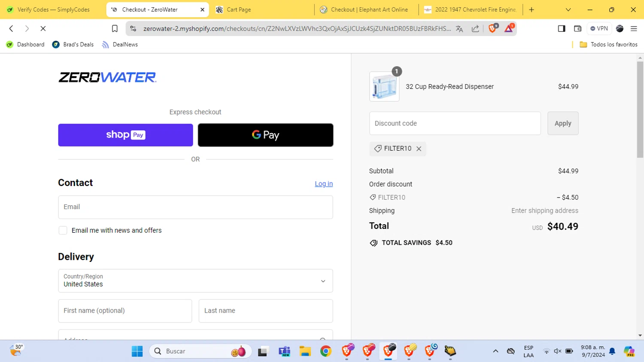Open the notifications bell icon

coord(612,351)
